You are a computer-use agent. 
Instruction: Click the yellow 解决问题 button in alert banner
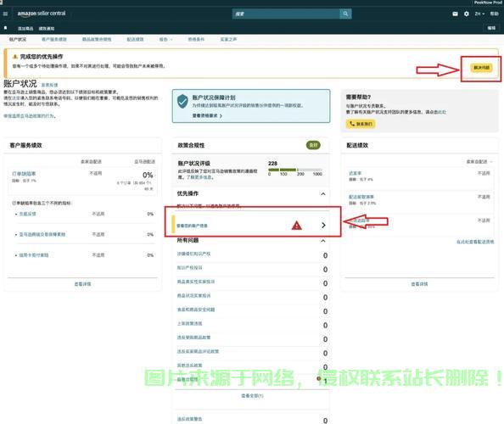(481, 68)
